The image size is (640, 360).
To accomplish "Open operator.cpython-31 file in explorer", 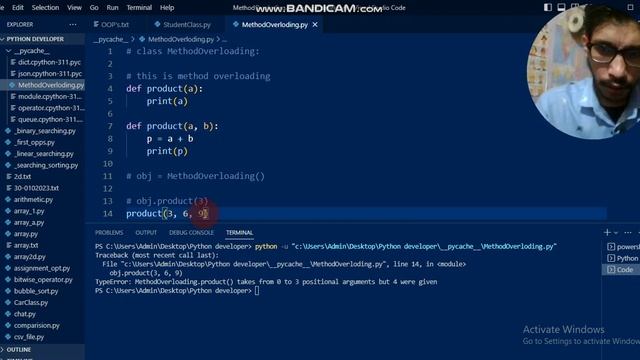I will [51, 108].
